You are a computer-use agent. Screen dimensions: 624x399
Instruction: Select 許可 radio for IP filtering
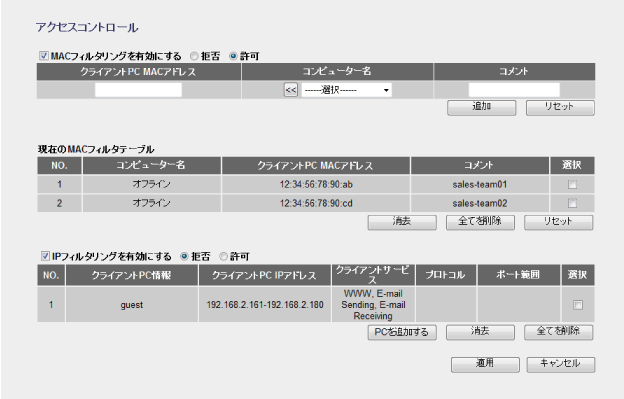click(x=224, y=256)
